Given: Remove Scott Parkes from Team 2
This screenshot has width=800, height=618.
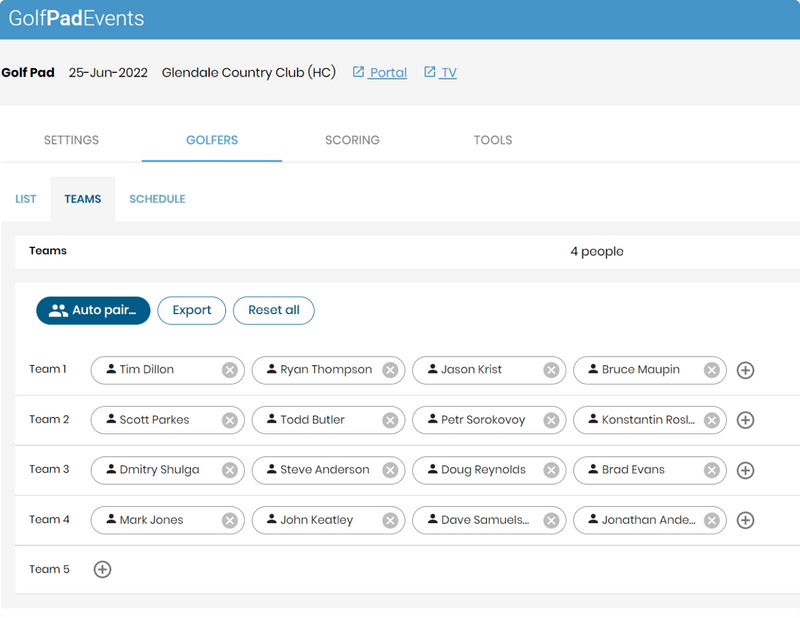Looking at the screenshot, I should click(x=230, y=420).
